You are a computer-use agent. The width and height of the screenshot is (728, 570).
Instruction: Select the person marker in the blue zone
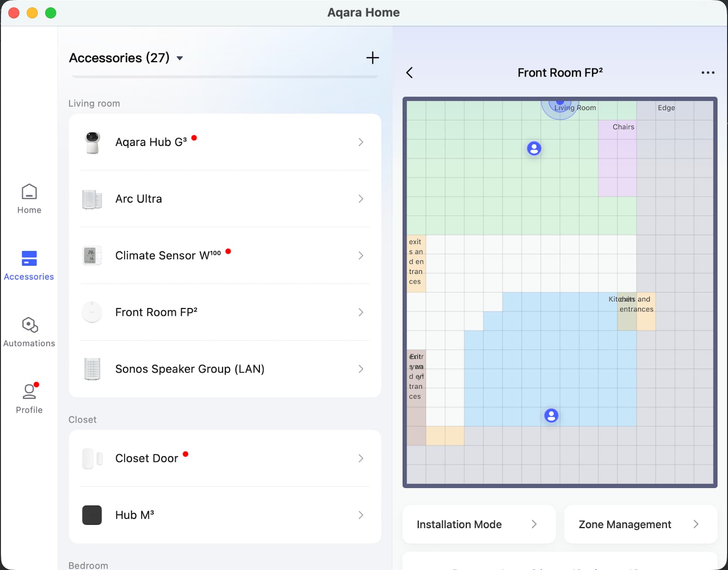[551, 415]
